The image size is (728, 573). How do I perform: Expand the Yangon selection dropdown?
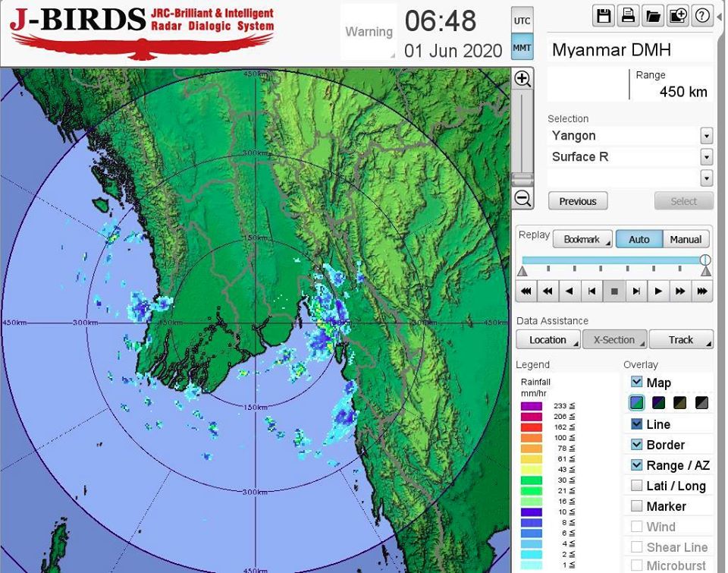[x=706, y=136]
